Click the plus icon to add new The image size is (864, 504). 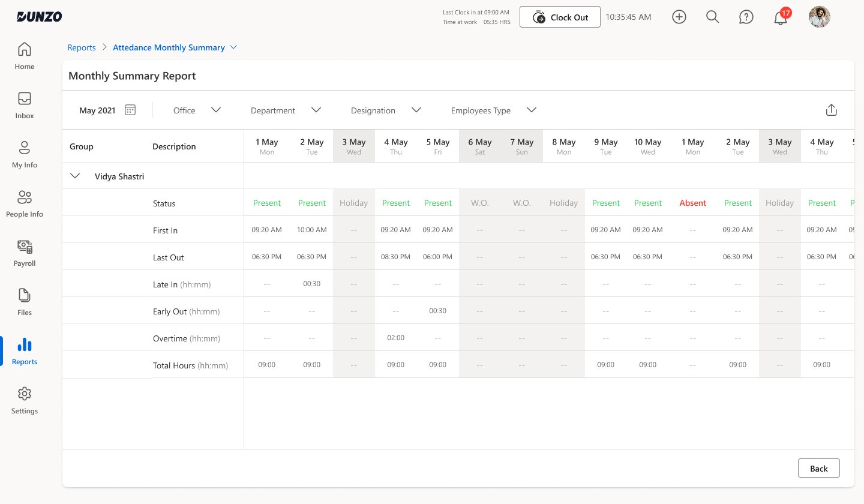[679, 17]
